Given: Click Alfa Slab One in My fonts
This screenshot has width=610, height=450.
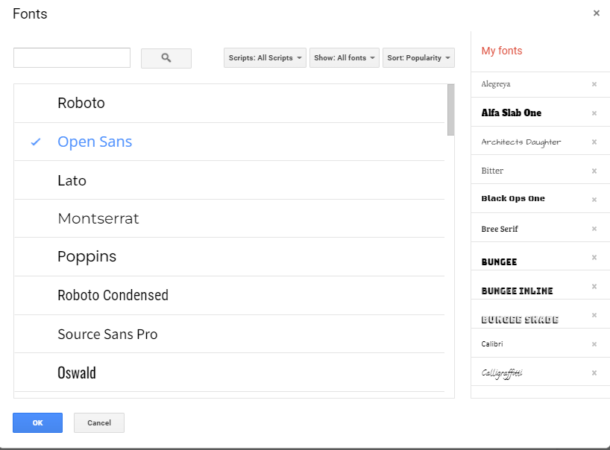Looking at the screenshot, I should coord(511,113).
